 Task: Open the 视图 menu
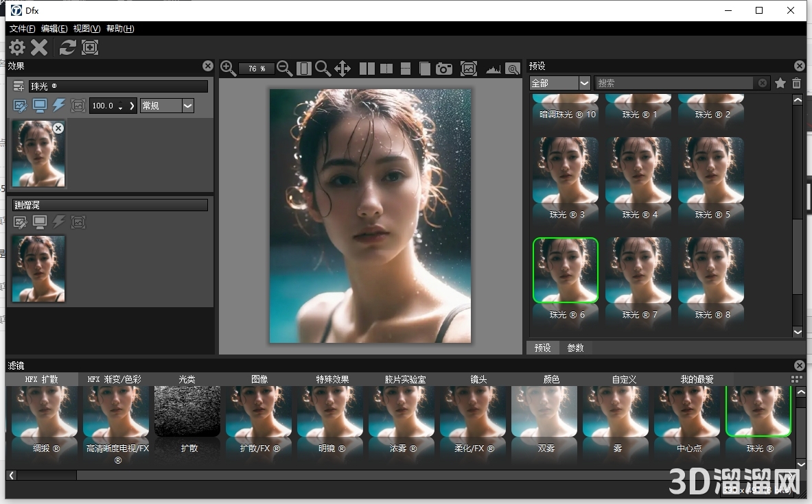pos(86,29)
